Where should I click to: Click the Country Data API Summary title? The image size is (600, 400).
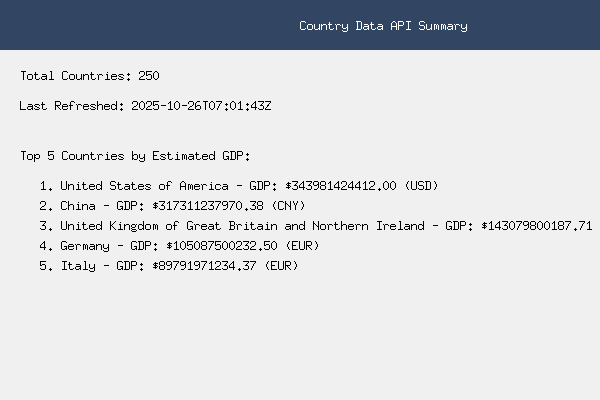383,26
